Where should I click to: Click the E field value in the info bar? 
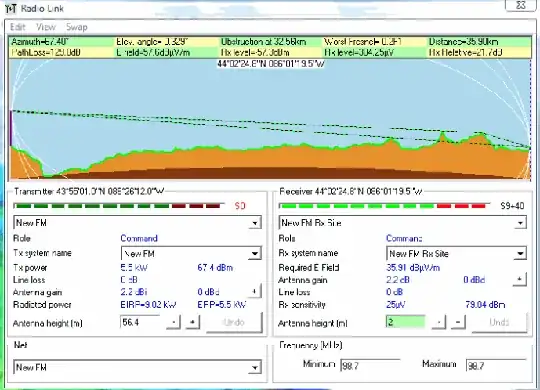[x=153, y=52]
